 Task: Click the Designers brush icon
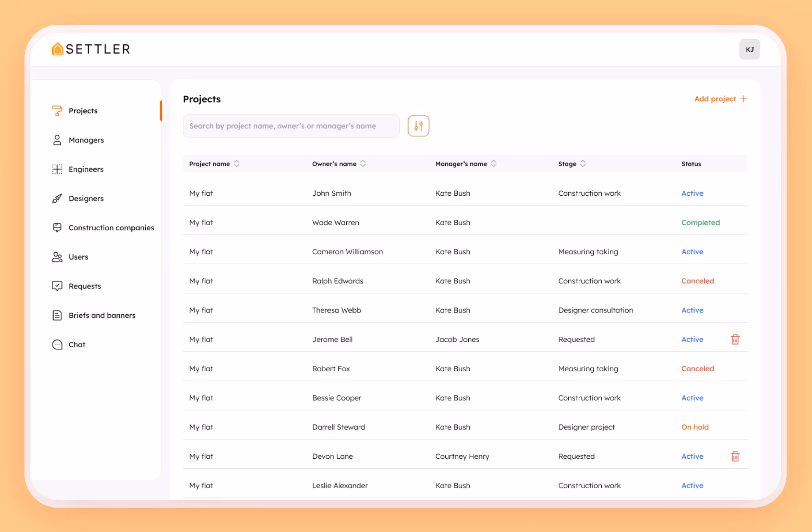[x=57, y=198]
